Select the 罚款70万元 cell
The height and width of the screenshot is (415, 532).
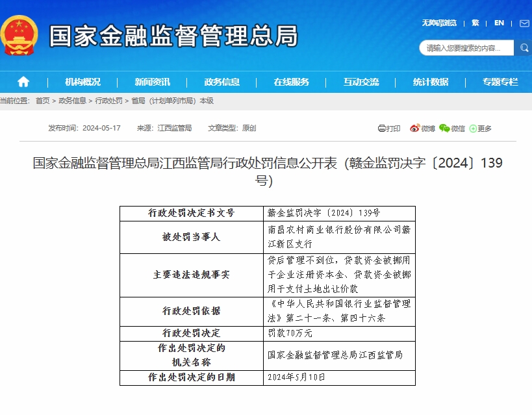click(339, 334)
